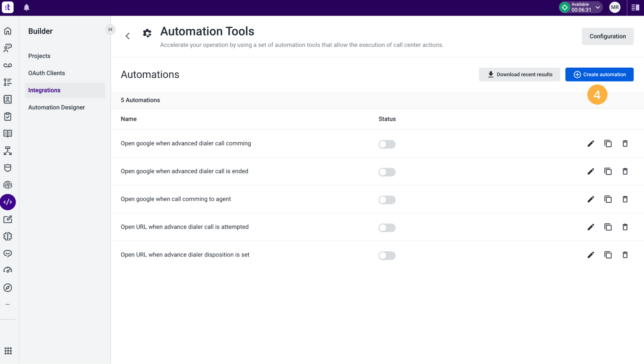Open the workflow nodes icon in the sidebar
This screenshot has height=364, width=644.
(x=8, y=151)
